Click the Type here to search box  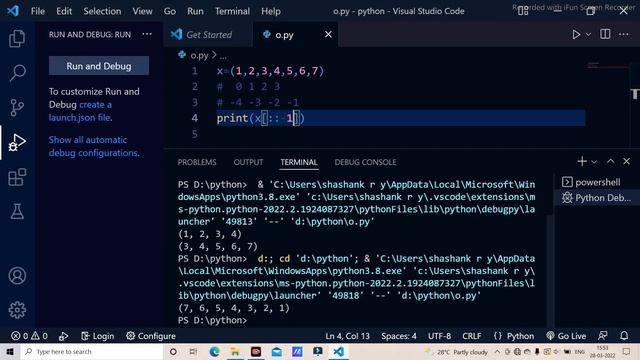pos(92,351)
